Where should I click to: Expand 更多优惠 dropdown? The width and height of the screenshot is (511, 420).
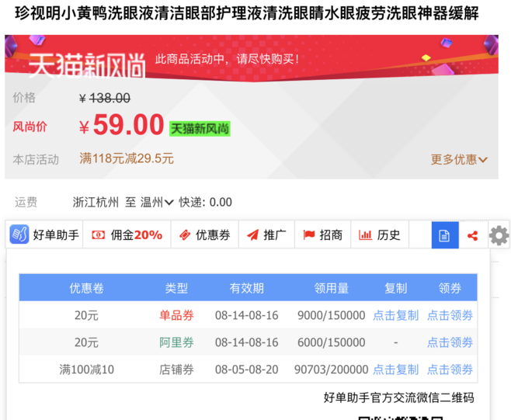459,159
